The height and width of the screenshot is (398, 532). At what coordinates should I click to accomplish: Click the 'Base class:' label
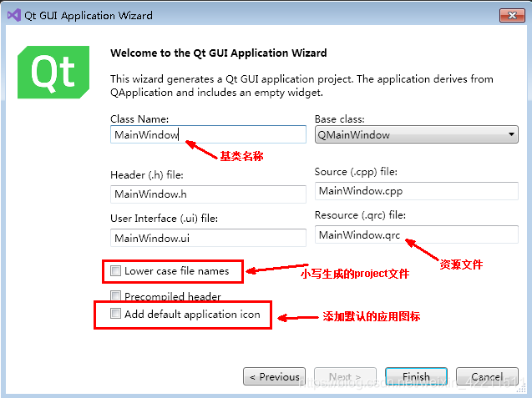point(340,119)
